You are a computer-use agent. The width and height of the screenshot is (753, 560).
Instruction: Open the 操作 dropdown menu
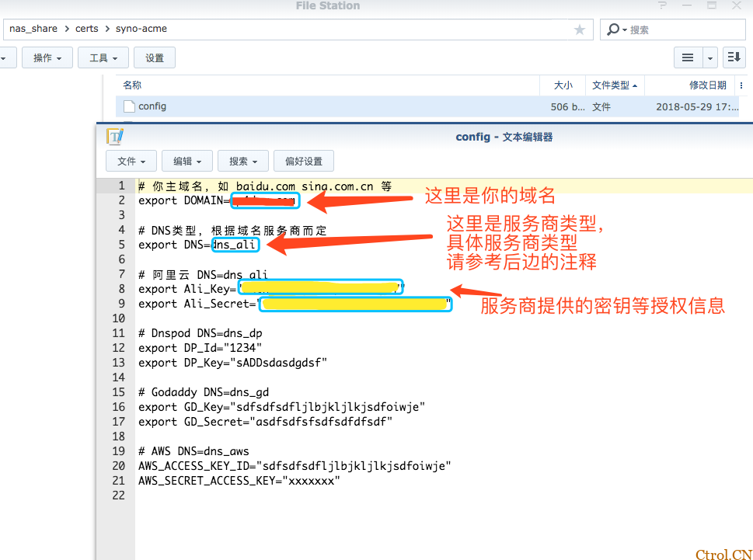[47, 57]
